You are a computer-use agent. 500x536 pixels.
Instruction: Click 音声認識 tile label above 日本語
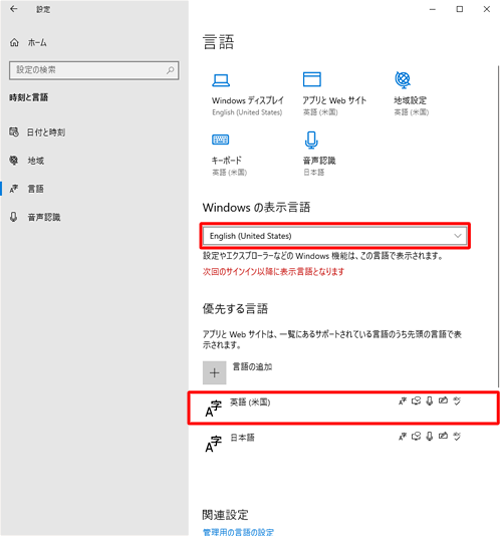pyautogui.click(x=319, y=161)
